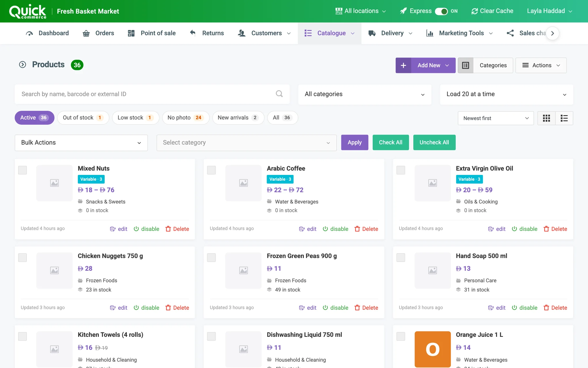This screenshot has width=588, height=368.
Task: Click the plus icon on Add New
Action: 403,65
